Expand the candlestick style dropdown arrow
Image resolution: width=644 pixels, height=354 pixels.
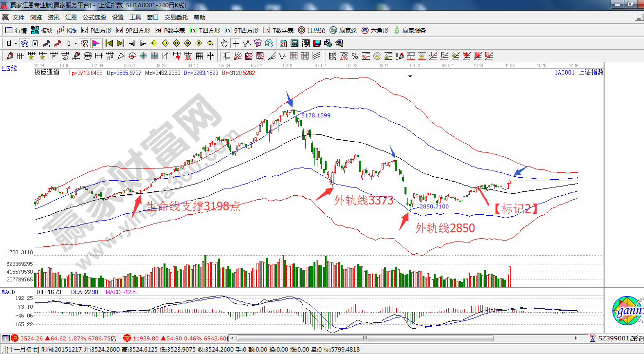(75, 43)
